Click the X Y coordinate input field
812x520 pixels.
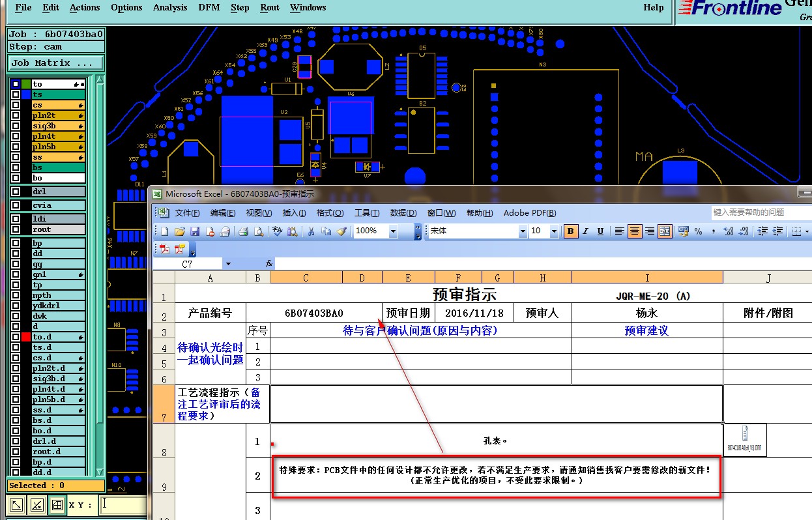click(x=124, y=504)
